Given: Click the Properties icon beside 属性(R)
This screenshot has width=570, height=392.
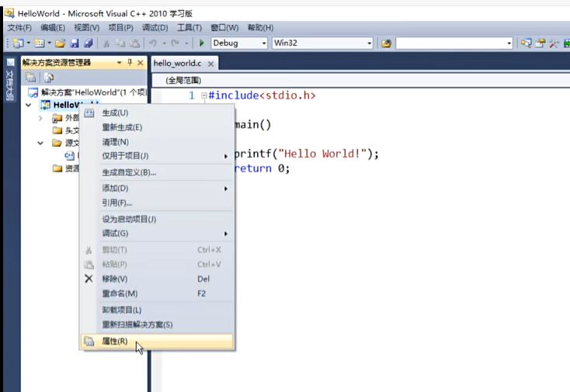Looking at the screenshot, I should (x=89, y=341).
